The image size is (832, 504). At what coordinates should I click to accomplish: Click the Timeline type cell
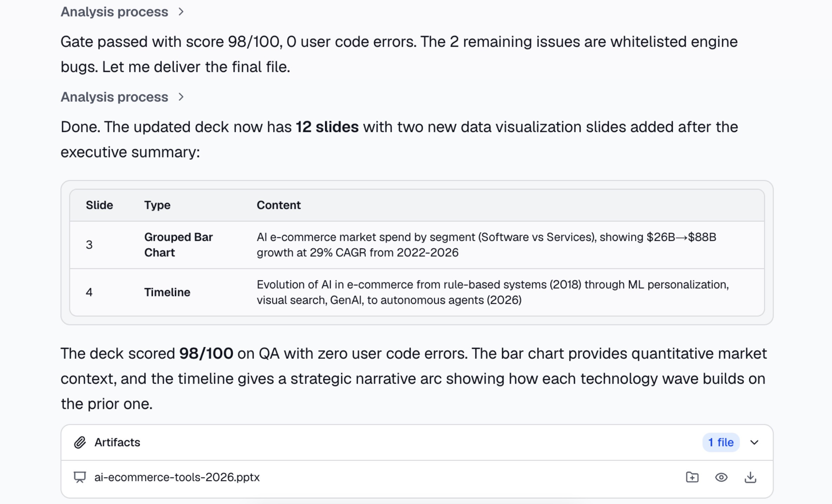[x=167, y=292]
